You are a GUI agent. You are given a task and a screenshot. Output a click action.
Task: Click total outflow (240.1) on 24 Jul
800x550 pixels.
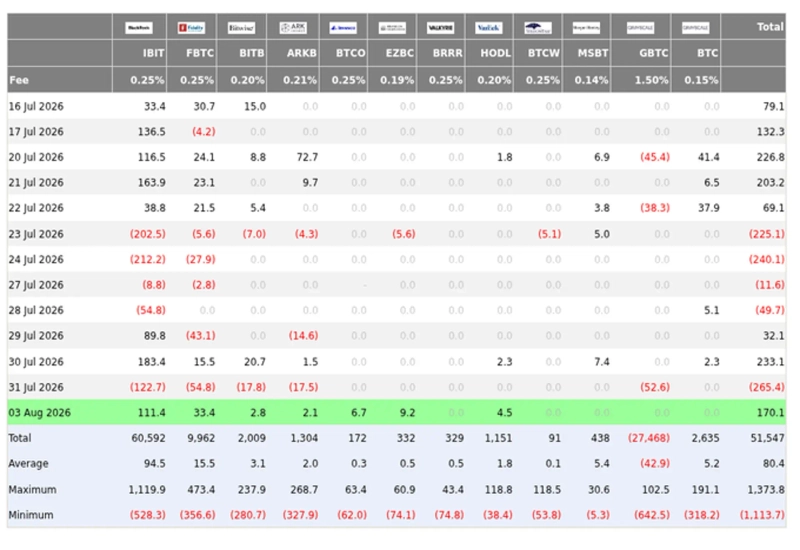pyautogui.click(x=767, y=260)
